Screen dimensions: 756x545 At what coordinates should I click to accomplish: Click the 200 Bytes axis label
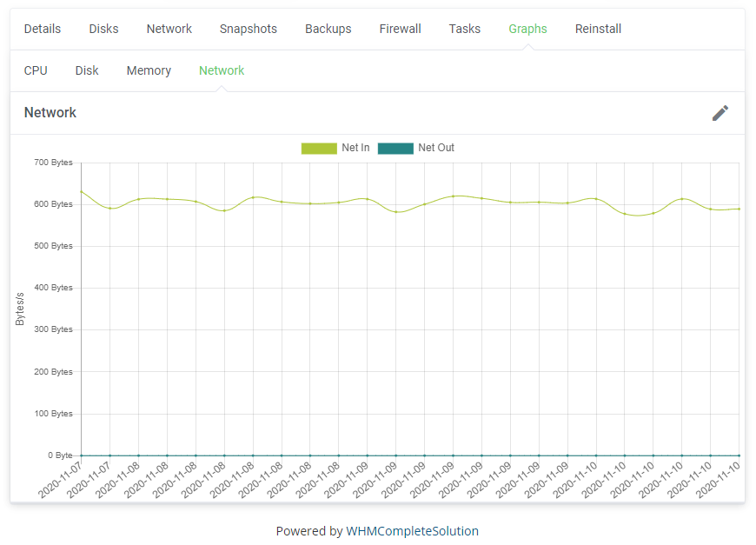[x=53, y=372]
